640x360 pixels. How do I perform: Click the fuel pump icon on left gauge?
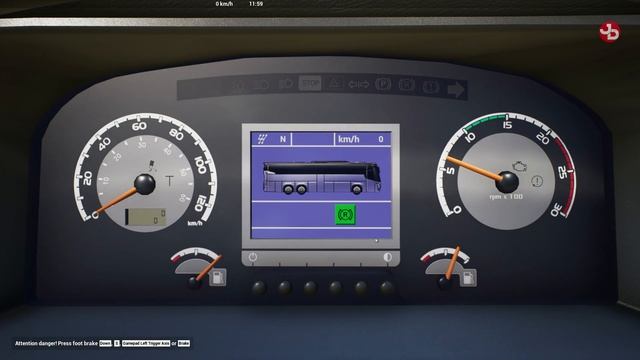[x=218, y=278]
